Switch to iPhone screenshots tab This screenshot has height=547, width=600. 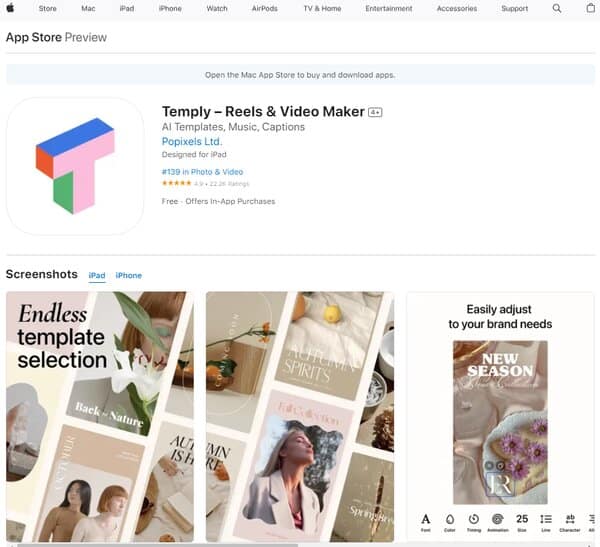click(129, 275)
